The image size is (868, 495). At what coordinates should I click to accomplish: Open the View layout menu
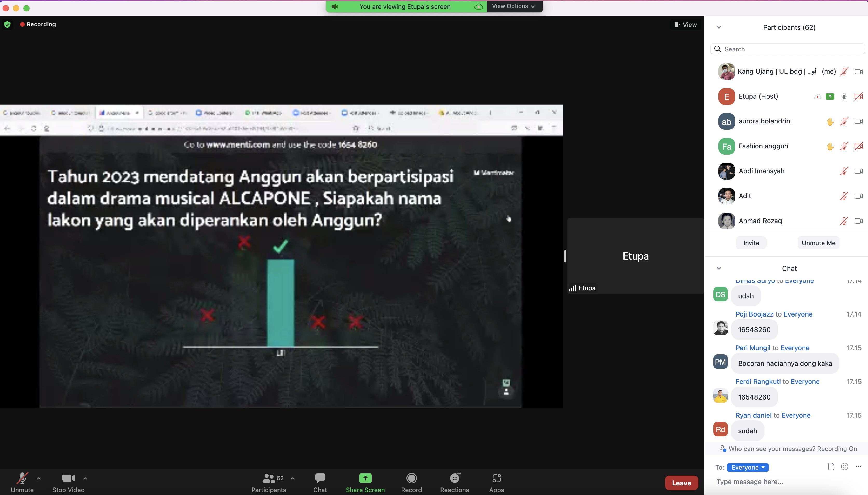[686, 24]
